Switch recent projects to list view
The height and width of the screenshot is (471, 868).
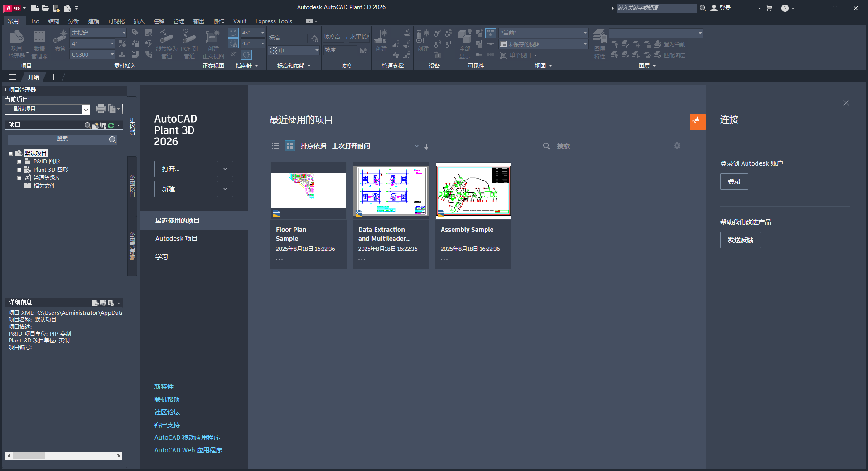pos(275,146)
